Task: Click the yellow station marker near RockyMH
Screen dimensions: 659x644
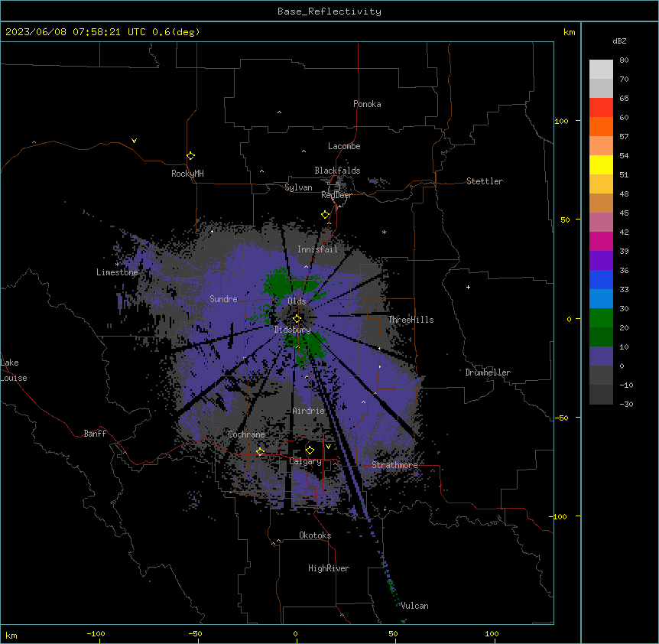Action: [x=190, y=155]
